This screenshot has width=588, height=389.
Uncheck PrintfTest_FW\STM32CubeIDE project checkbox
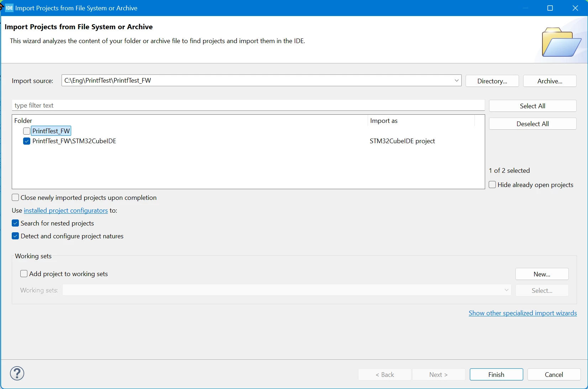pos(27,141)
